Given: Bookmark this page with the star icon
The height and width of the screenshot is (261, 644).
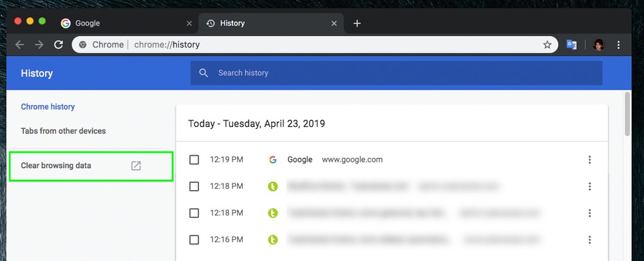Looking at the screenshot, I should click(x=547, y=44).
